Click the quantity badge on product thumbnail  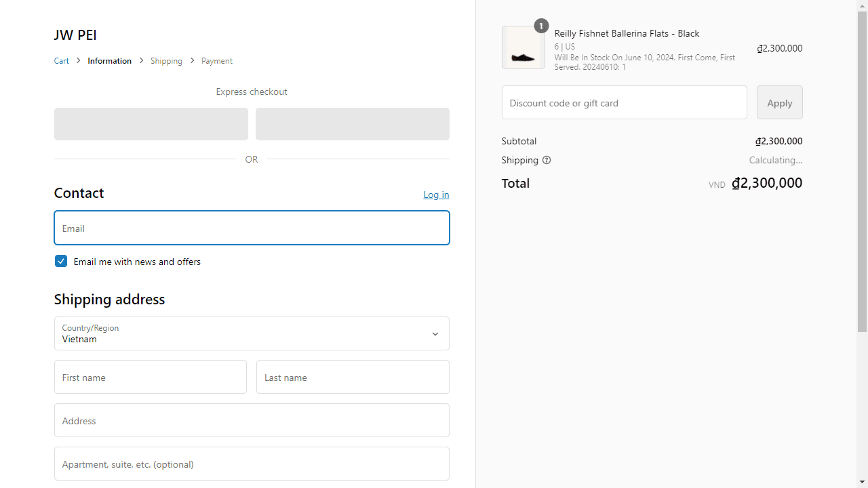tap(541, 26)
